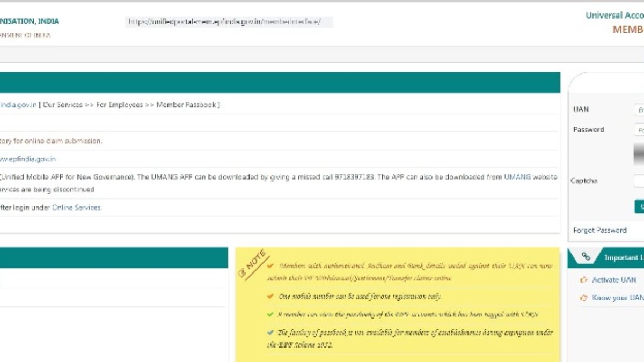The image size is (644, 362).
Task: Click the epfindia.gov.in link before Our Services
Action: [x=18, y=105]
